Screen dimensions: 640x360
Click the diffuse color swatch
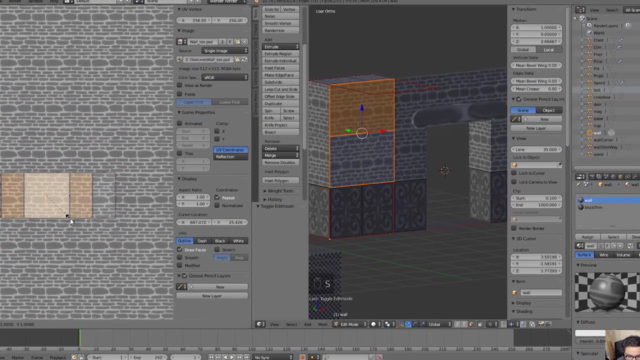tap(590, 333)
